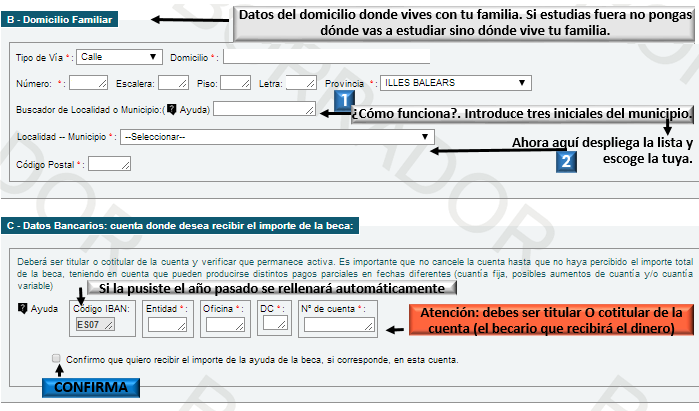Focus the Número input field
The image size is (699, 411).
pyautogui.click(x=88, y=83)
